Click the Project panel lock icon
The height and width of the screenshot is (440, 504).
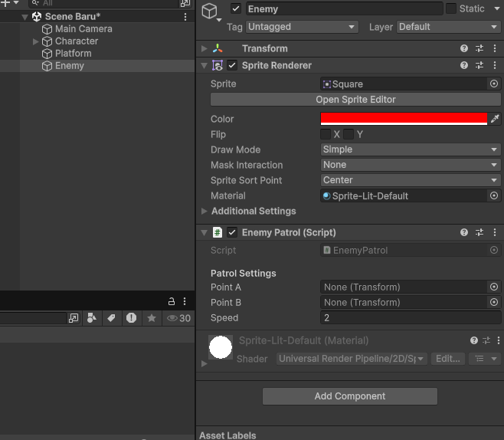(x=172, y=301)
